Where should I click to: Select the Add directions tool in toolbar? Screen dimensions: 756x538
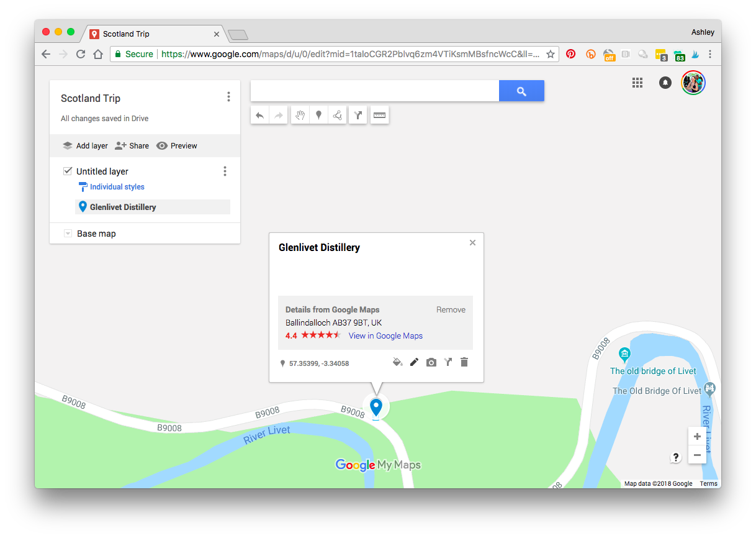(358, 115)
